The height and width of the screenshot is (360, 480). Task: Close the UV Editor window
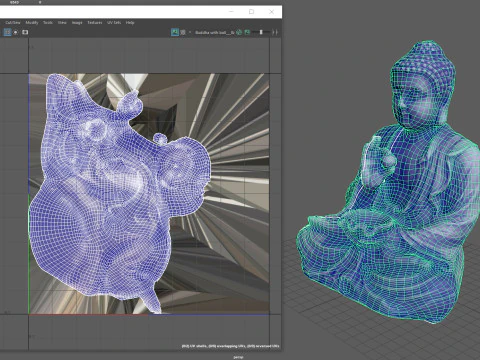pos(272,12)
